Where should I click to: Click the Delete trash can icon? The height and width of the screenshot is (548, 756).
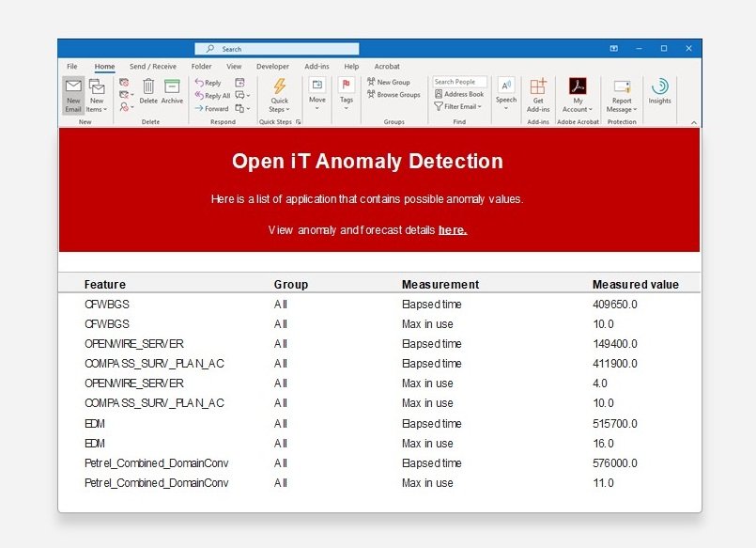coord(148,86)
